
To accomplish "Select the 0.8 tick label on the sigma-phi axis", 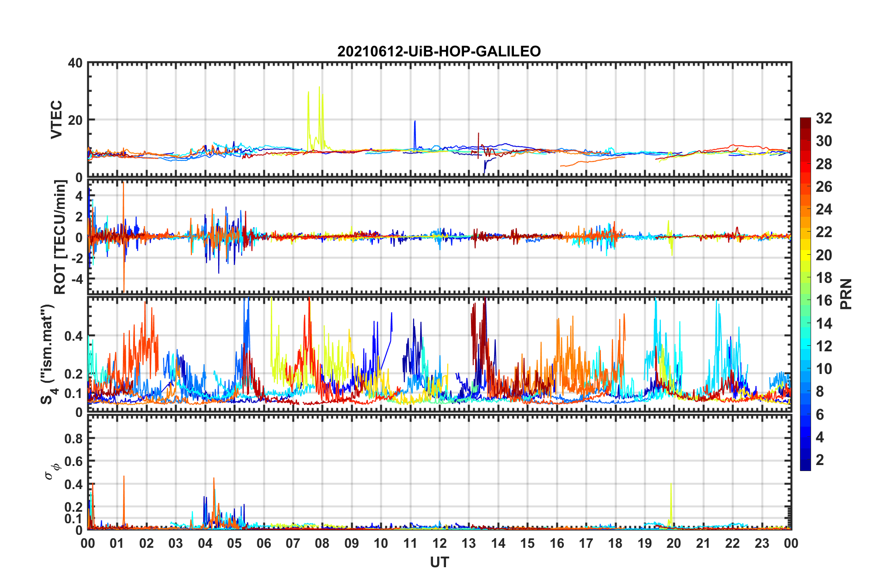I will click(73, 438).
